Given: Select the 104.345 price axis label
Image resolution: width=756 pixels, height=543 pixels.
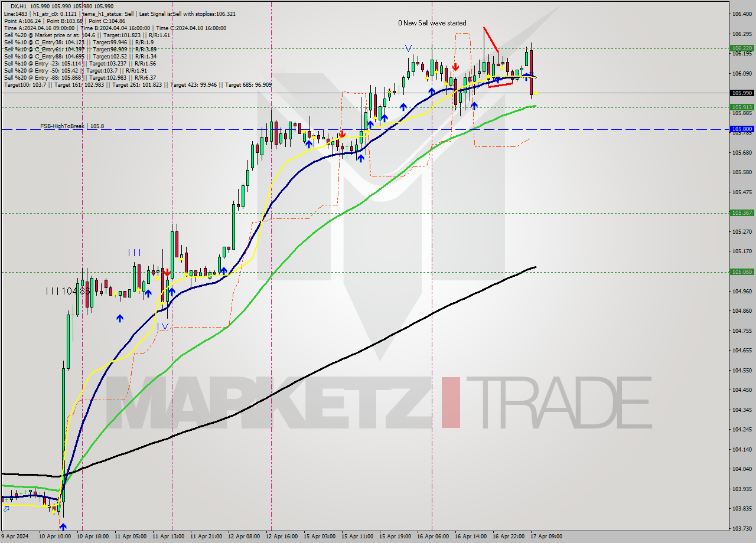Looking at the screenshot, I should tap(742, 410).
